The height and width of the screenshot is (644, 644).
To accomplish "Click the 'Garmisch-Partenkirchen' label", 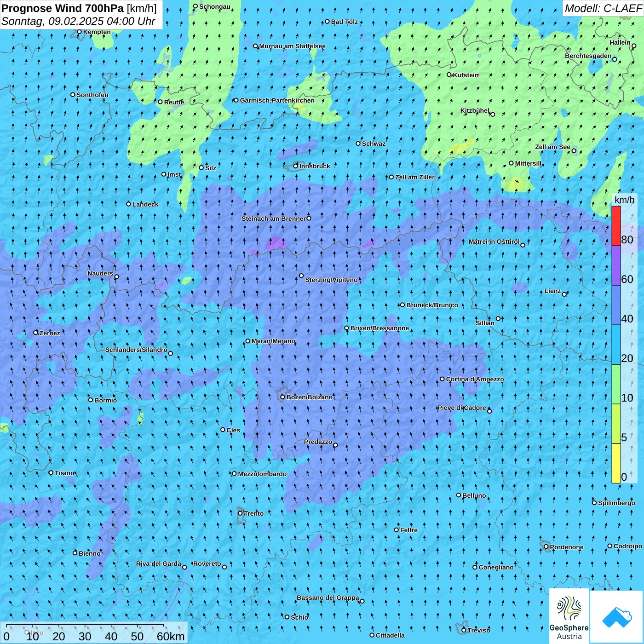I will point(277,100).
